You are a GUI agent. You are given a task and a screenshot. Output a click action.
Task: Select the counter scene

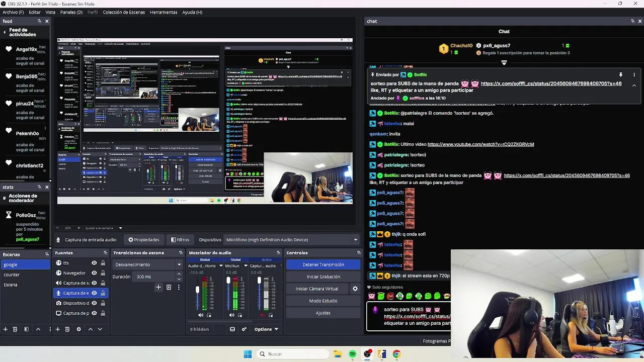[x=25, y=275]
